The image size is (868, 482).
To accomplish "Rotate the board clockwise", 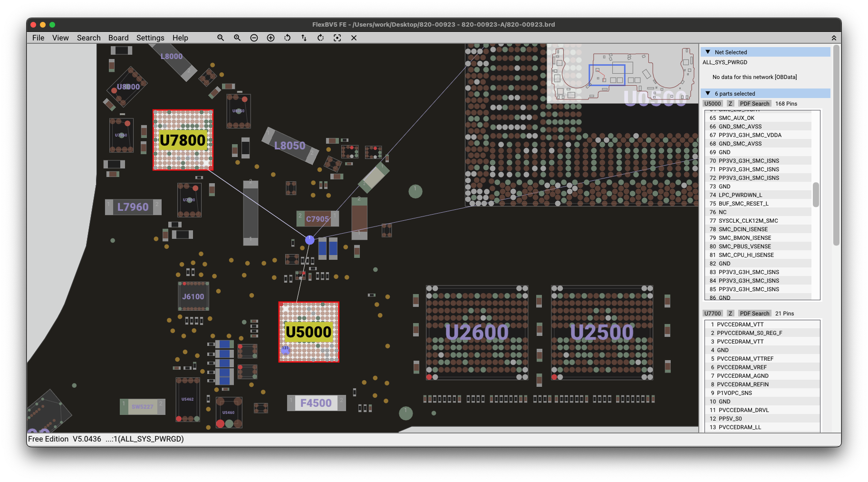I will [x=320, y=38].
